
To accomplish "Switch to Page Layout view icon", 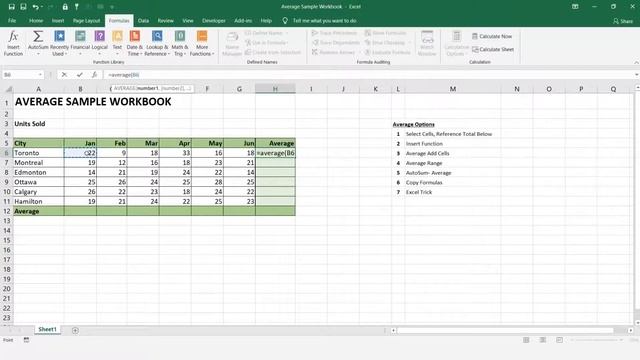I will [543, 340].
